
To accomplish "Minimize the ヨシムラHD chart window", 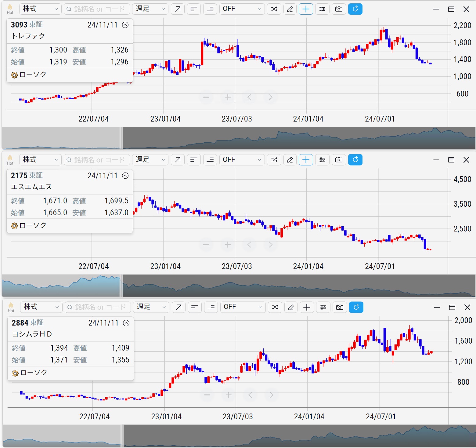I will 437,307.
